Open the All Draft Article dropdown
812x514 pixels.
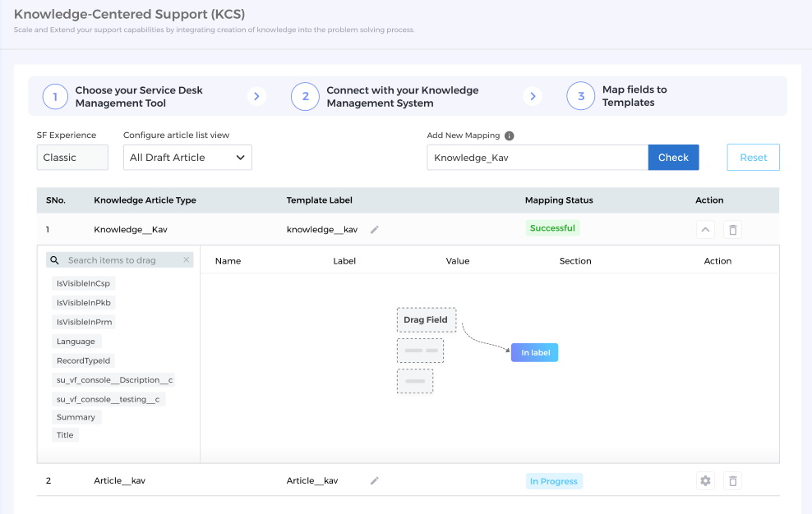[x=187, y=158]
